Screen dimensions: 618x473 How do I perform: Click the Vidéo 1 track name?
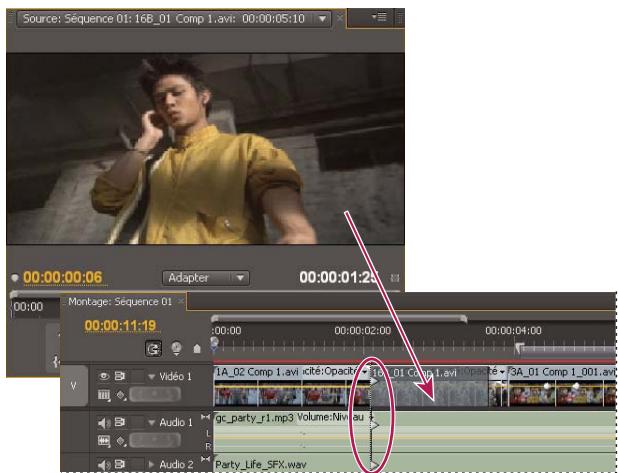pos(175,377)
